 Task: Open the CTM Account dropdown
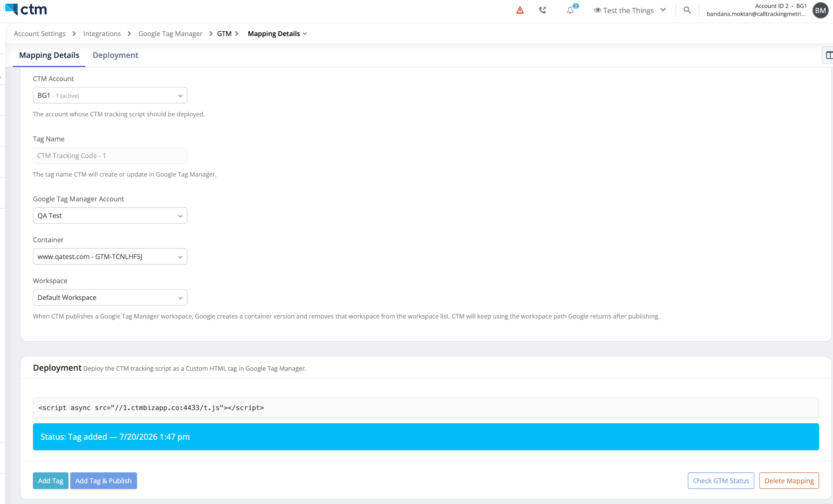point(110,96)
